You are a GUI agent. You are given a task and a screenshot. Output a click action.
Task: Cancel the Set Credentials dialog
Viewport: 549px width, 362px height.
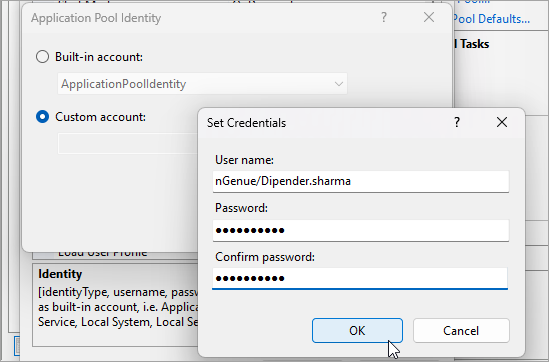(x=461, y=330)
